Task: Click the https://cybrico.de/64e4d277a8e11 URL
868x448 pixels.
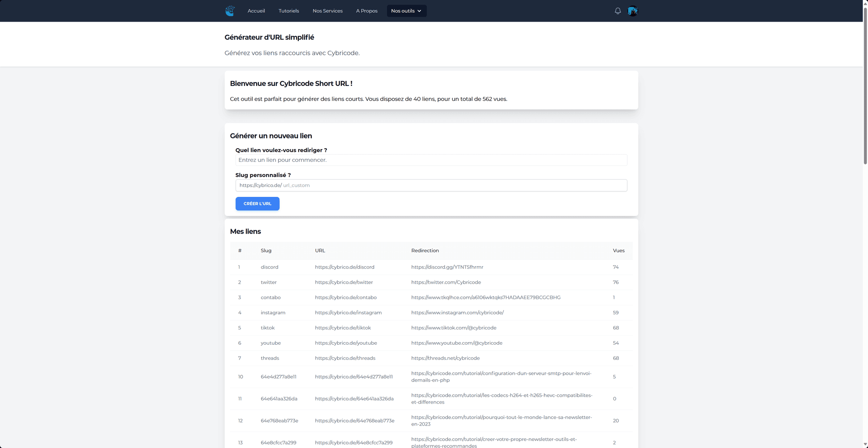Action: 354,377
